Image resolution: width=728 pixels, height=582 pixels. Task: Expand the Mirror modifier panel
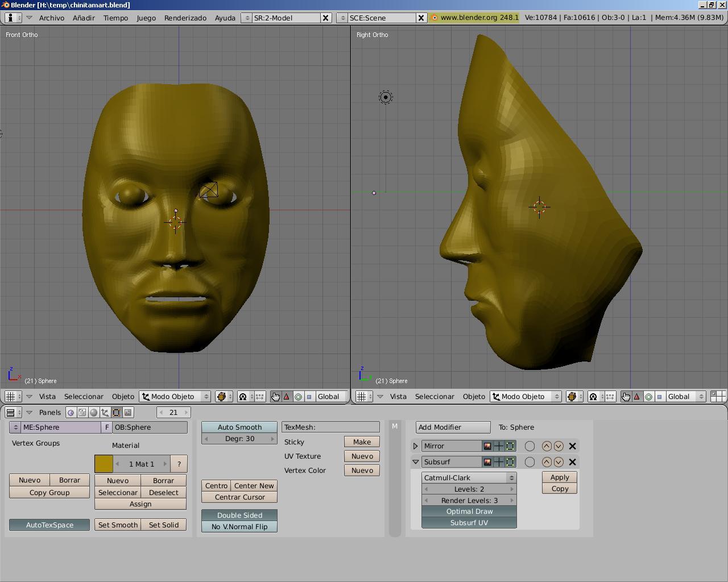[416, 446]
